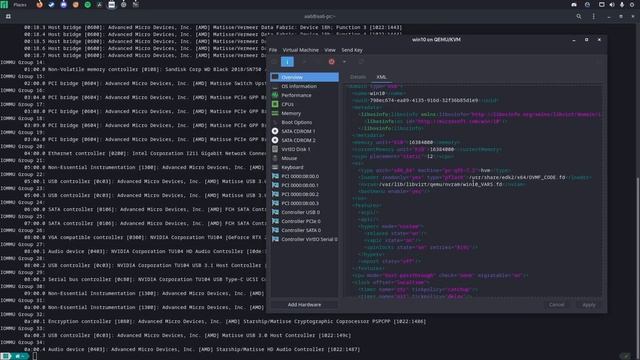640x360 pixels.
Task: Launch Firefox from the top panel
Action: (40, 4)
